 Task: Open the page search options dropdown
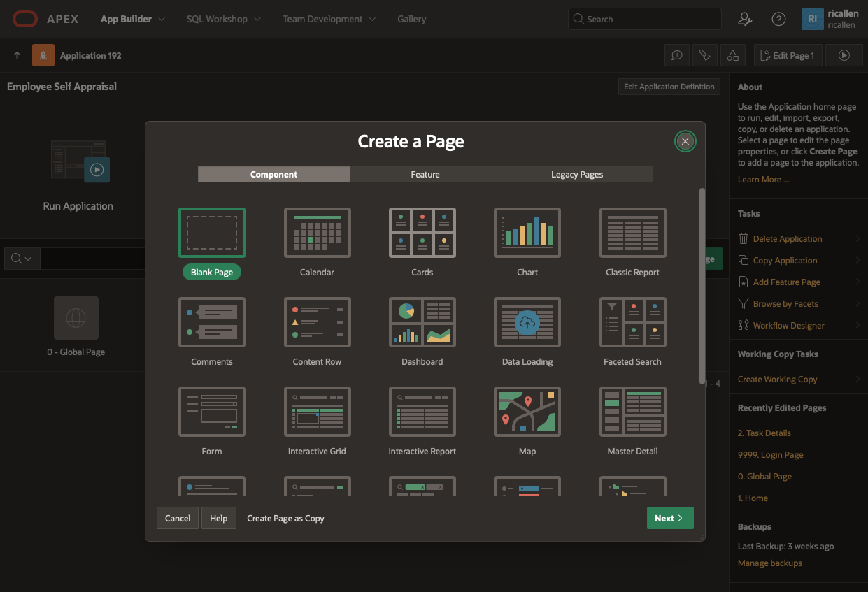coord(22,259)
